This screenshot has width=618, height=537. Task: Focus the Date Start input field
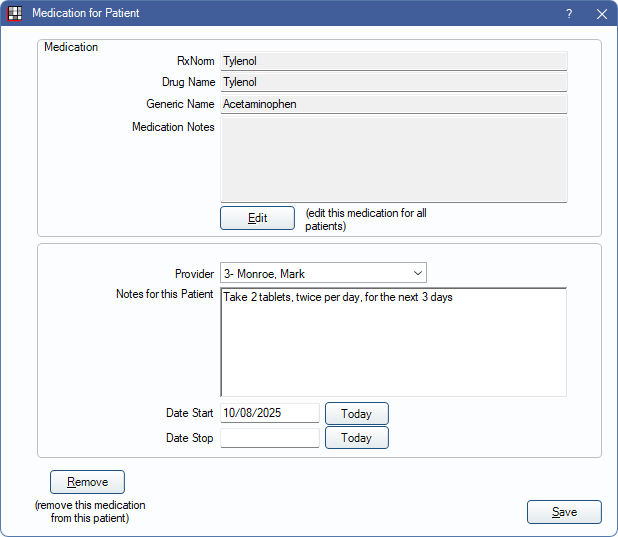click(x=269, y=413)
